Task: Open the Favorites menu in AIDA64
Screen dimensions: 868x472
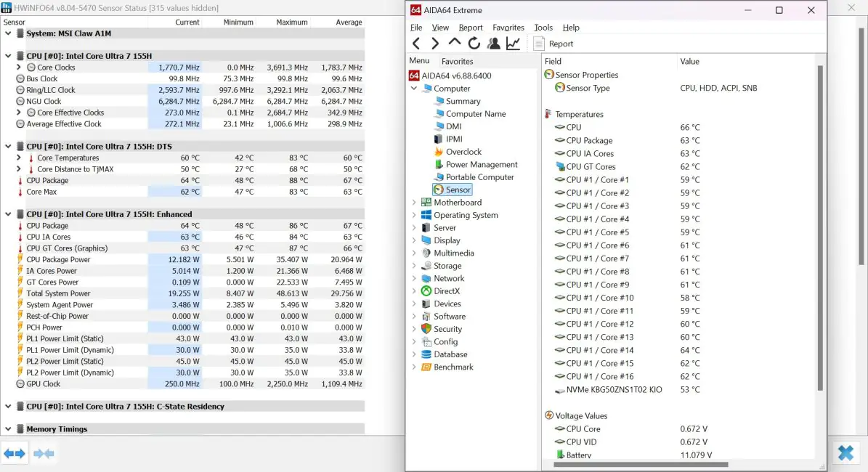Action: 508,28
